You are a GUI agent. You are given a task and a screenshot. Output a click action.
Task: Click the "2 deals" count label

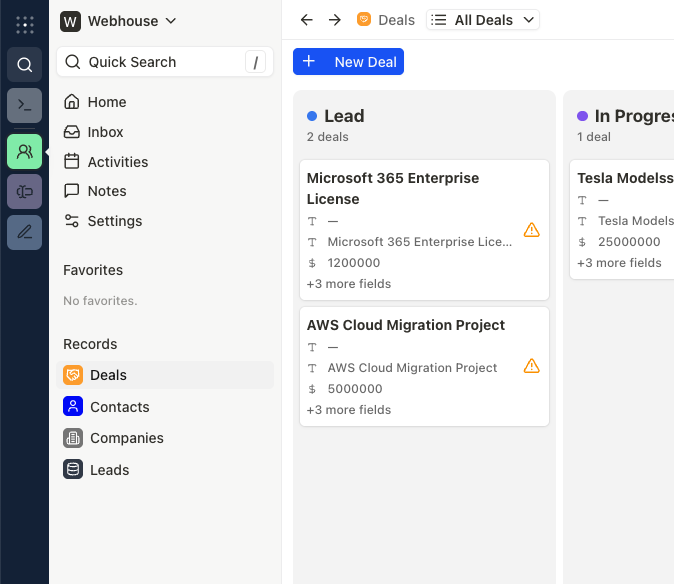pos(328,137)
